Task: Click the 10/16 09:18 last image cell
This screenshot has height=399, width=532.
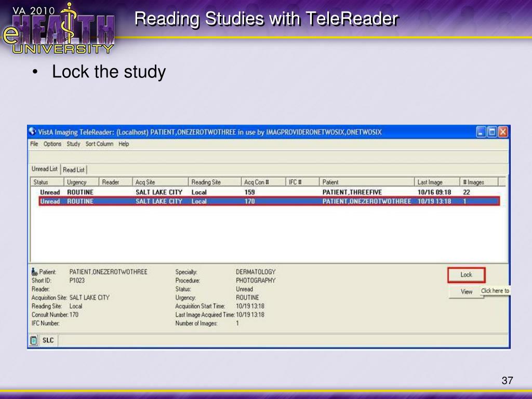Action: pos(434,192)
